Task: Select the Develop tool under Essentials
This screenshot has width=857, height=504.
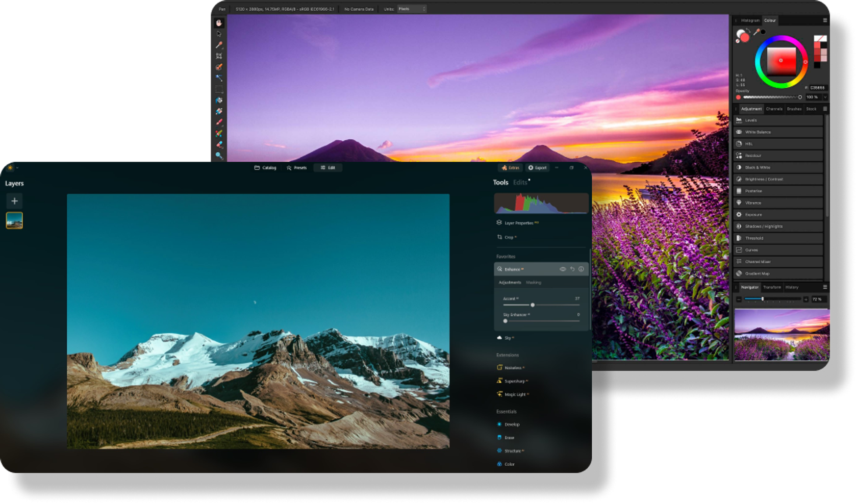Action: click(511, 425)
